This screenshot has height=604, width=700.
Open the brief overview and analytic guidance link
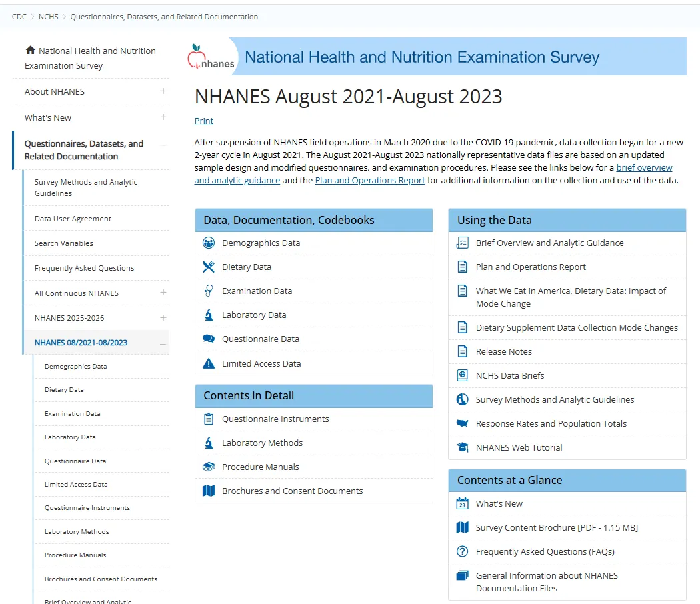[644, 167]
